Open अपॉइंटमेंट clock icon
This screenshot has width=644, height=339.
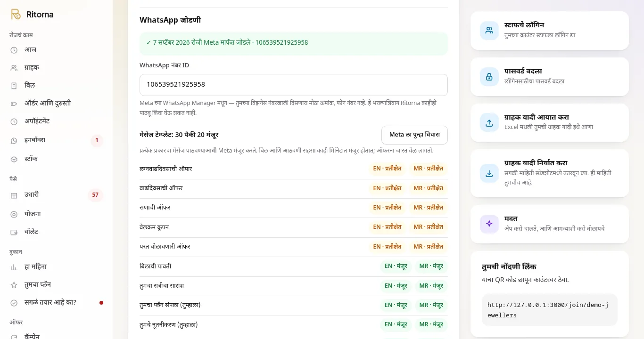[14, 121]
